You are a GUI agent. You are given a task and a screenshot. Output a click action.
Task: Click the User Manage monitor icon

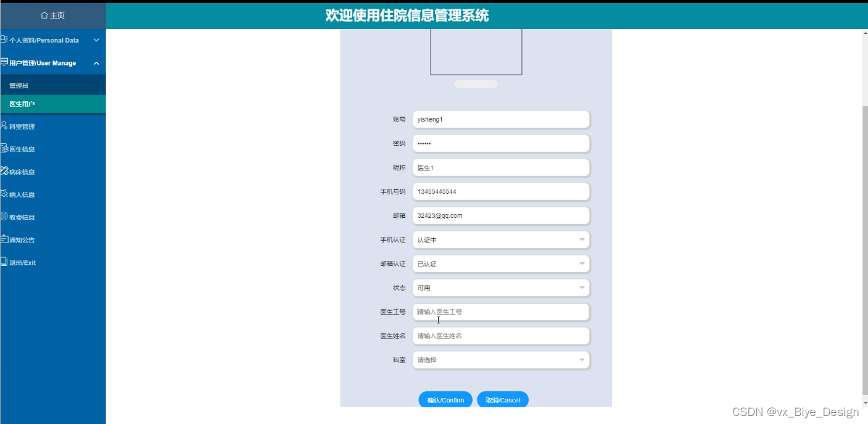coord(4,62)
